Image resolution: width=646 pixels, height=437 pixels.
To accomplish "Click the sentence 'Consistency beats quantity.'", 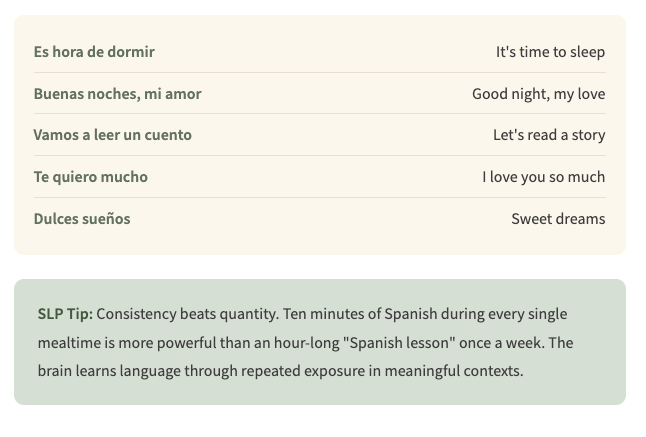I will pyautogui.click(x=187, y=314).
